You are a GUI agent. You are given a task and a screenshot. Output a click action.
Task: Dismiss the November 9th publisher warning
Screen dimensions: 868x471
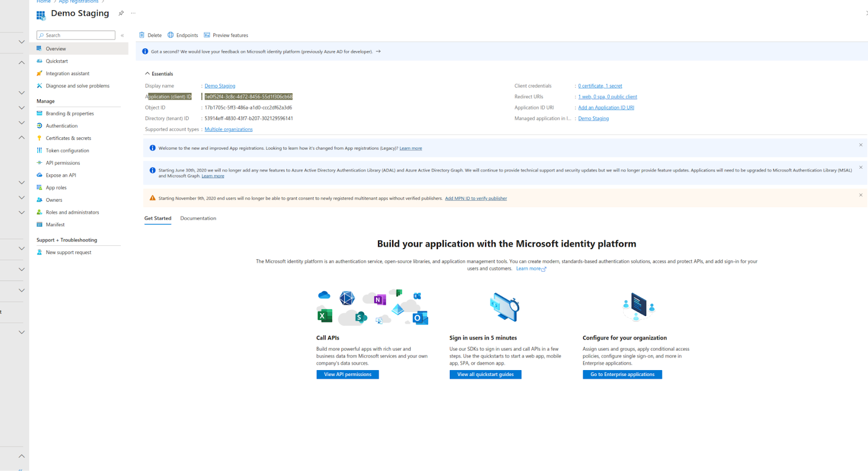click(x=861, y=195)
